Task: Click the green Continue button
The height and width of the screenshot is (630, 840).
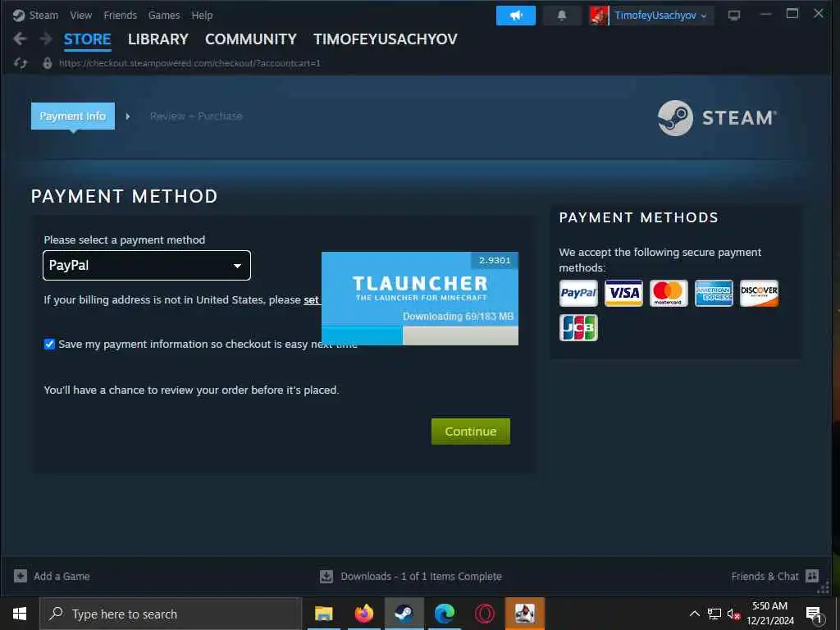Action: 470,431
